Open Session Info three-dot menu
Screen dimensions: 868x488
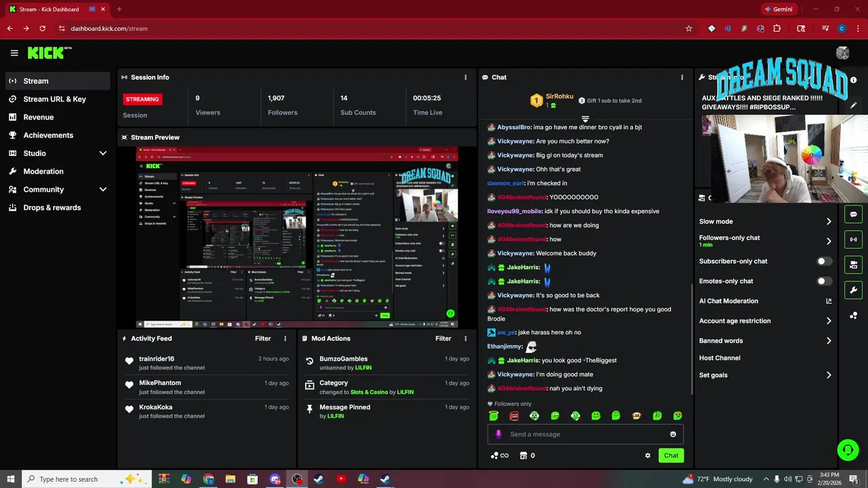(x=465, y=77)
